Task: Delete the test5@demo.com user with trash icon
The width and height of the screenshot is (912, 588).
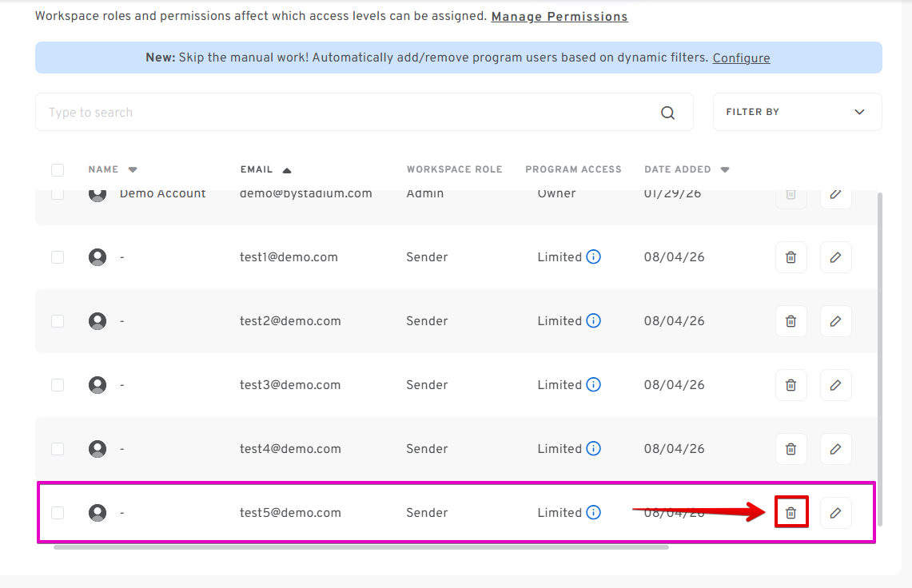Action: click(x=791, y=512)
